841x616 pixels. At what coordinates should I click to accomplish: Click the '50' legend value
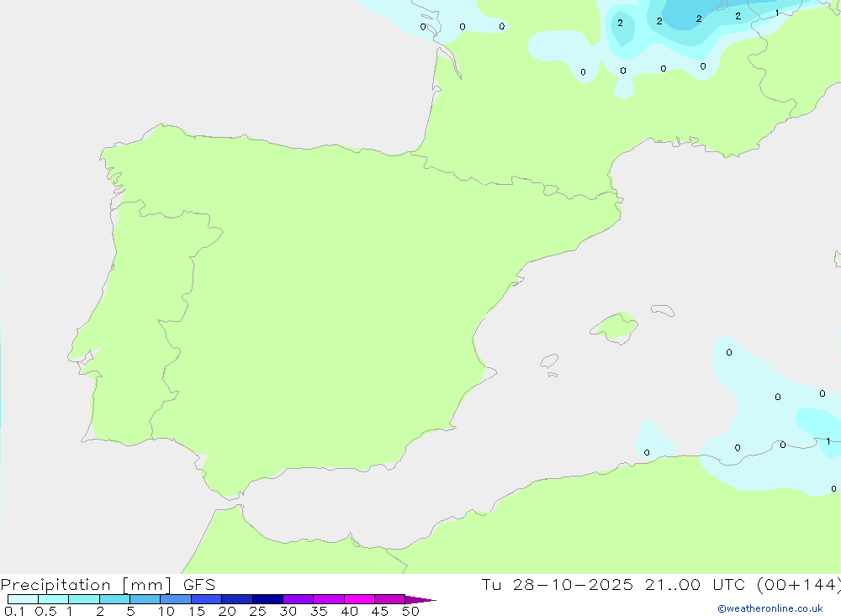point(410,611)
